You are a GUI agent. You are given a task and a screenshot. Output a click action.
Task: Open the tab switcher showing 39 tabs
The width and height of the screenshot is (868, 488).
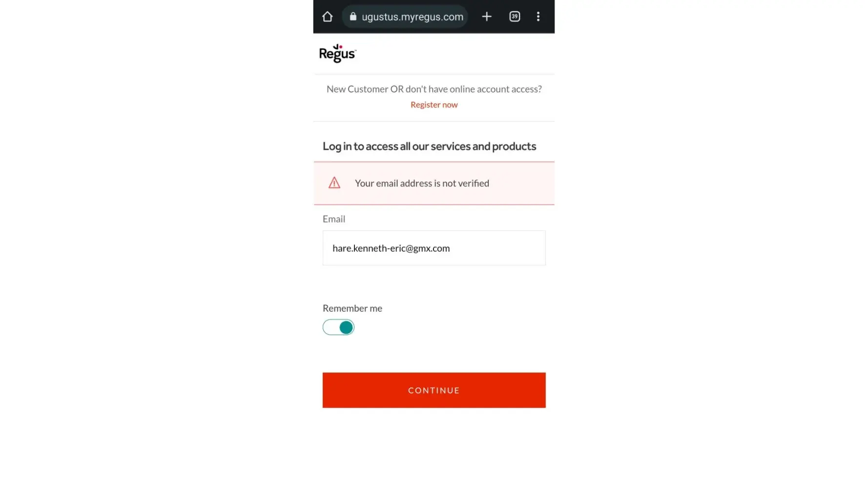515,17
